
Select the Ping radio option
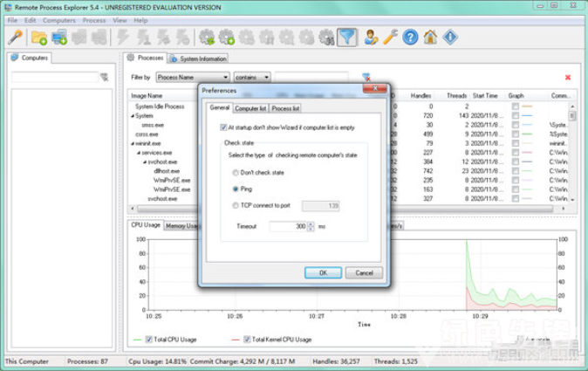point(236,189)
